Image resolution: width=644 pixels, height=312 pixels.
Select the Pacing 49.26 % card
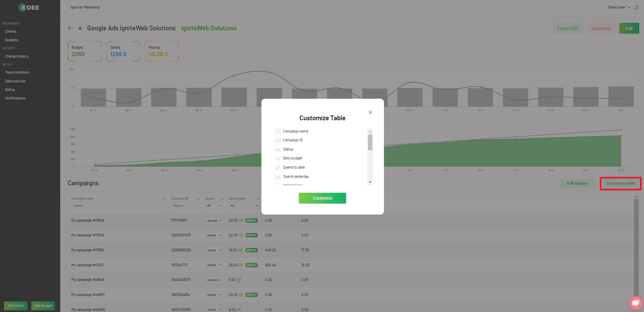[162, 51]
